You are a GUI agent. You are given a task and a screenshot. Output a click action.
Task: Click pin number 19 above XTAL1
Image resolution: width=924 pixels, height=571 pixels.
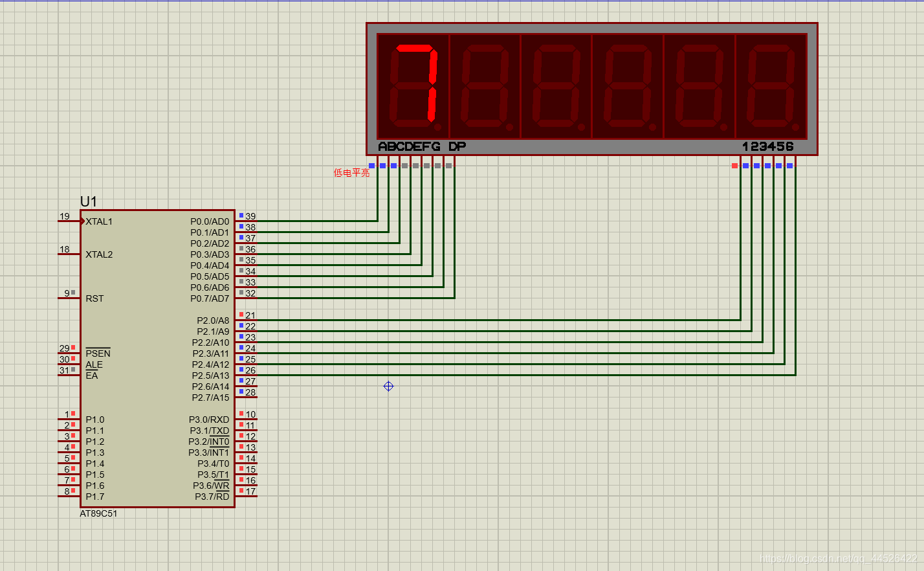point(65,216)
